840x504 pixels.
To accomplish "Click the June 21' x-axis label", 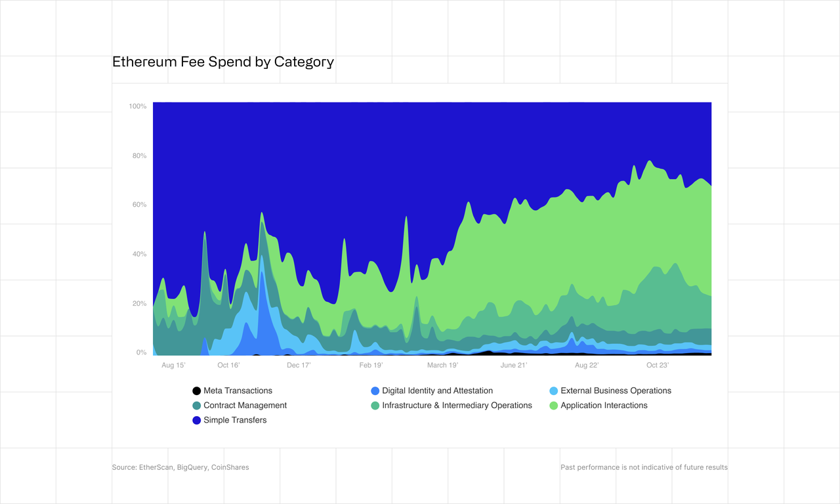I will [514, 366].
